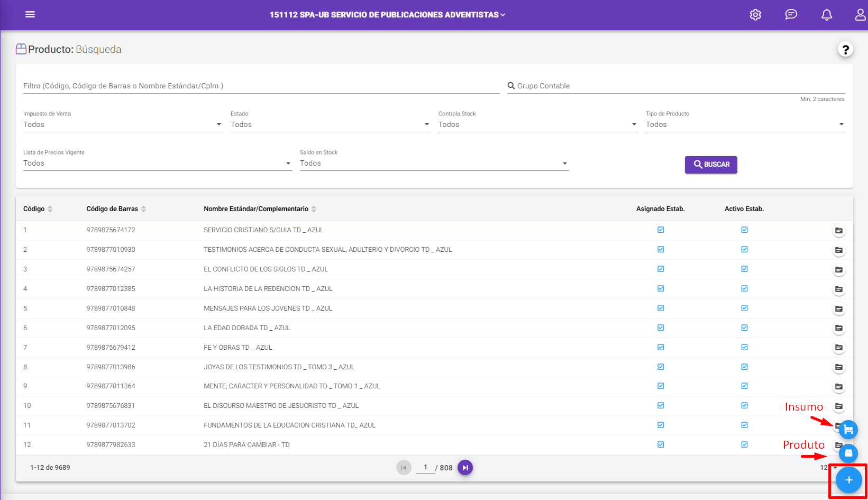
Task: Expand Impuesto de Venta dropdown
Action: point(123,125)
